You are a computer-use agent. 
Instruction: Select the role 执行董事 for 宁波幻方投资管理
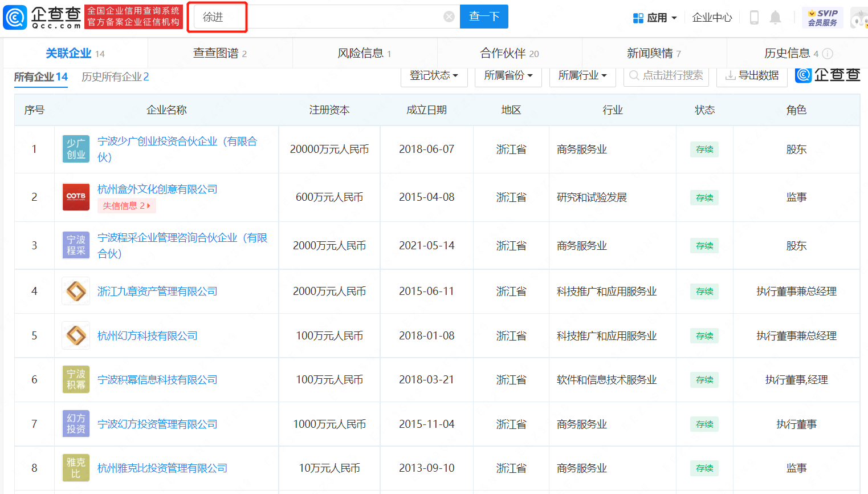(x=796, y=424)
